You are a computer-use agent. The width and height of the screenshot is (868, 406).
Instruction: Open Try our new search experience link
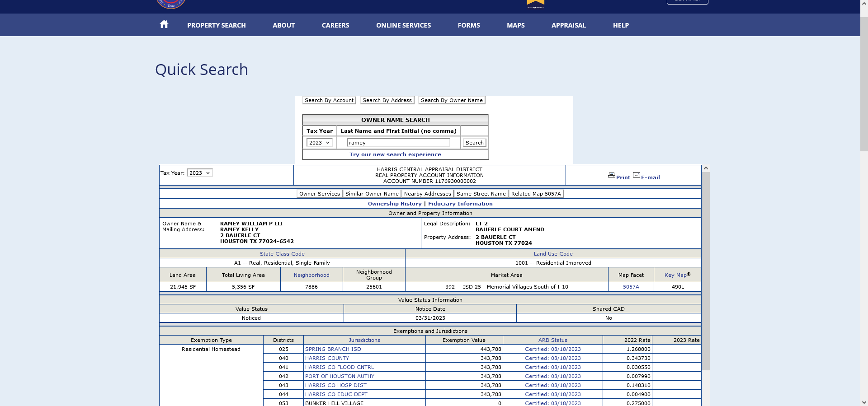pyautogui.click(x=395, y=154)
